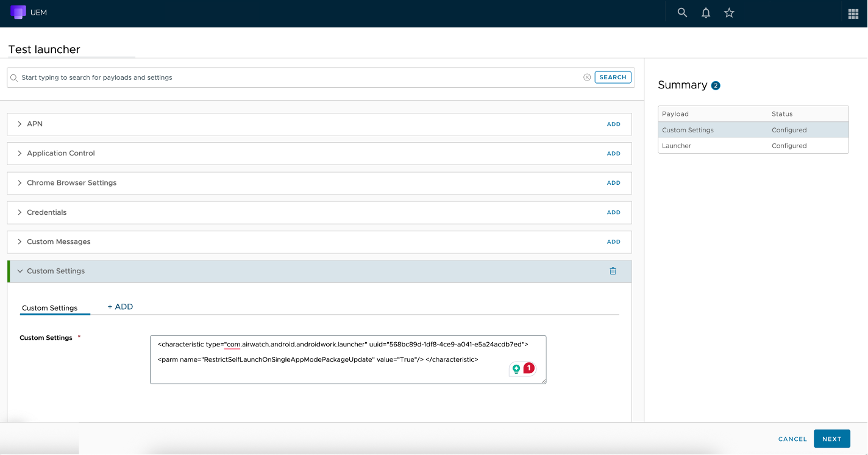Open global search magnifier icon

682,13
